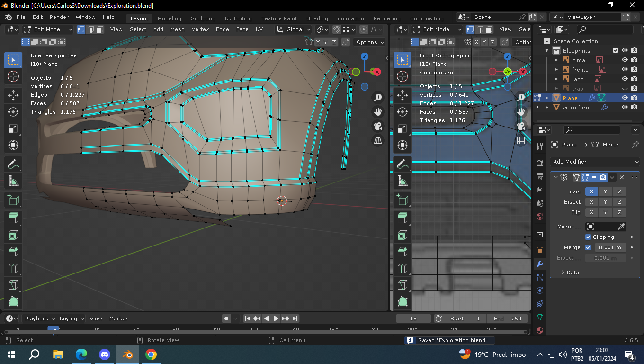Launch Blender from the Windows taskbar
Screen dimensions: 644x364
128,355
